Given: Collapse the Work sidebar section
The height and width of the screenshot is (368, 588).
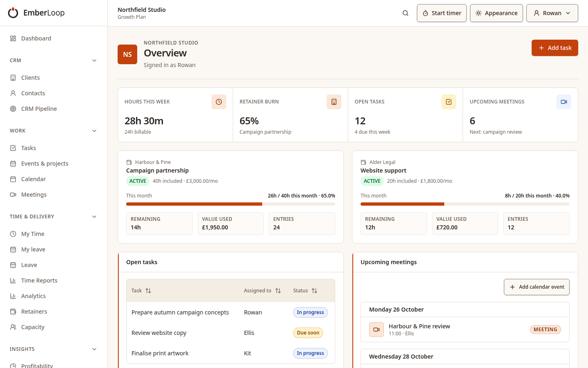Looking at the screenshot, I should coord(94,131).
